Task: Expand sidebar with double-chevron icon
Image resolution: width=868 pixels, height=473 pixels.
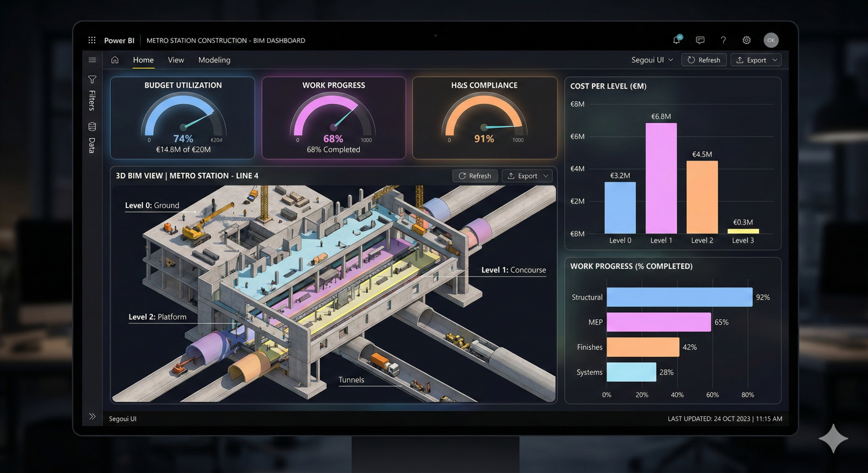Action: coord(92,417)
